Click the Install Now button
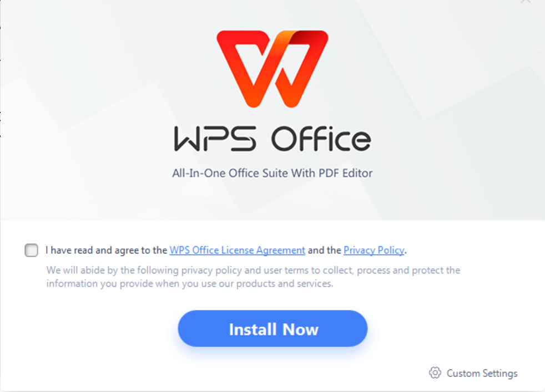545x392 pixels. click(x=272, y=328)
